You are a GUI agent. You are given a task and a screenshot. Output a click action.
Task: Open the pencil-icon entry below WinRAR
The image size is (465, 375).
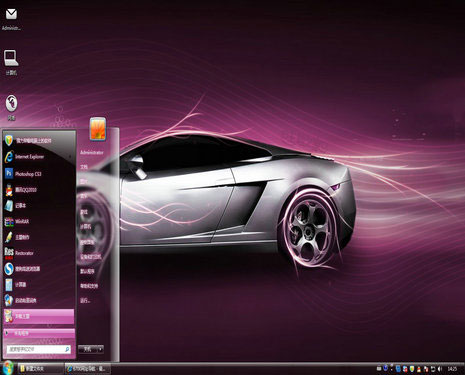point(39,237)
